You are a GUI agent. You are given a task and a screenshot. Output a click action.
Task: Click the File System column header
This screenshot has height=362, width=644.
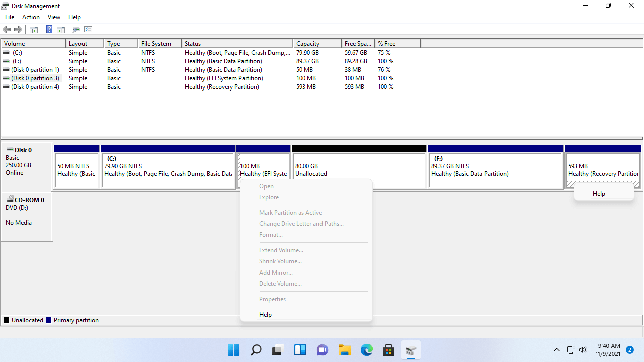(156, 44)
